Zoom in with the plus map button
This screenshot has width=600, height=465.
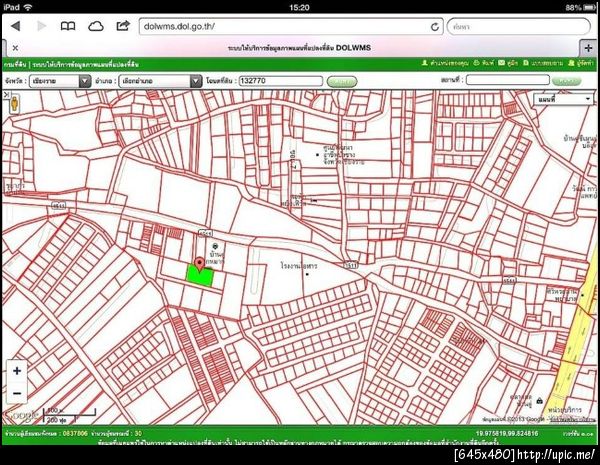pos(17,371)
